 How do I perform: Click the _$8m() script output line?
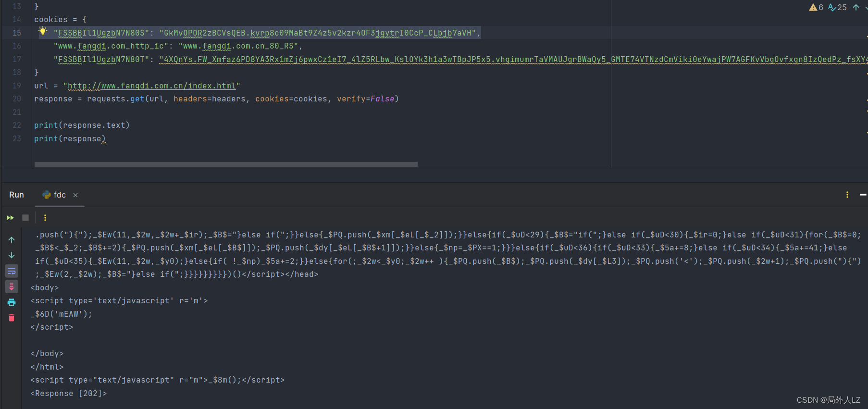coord(158,380)
